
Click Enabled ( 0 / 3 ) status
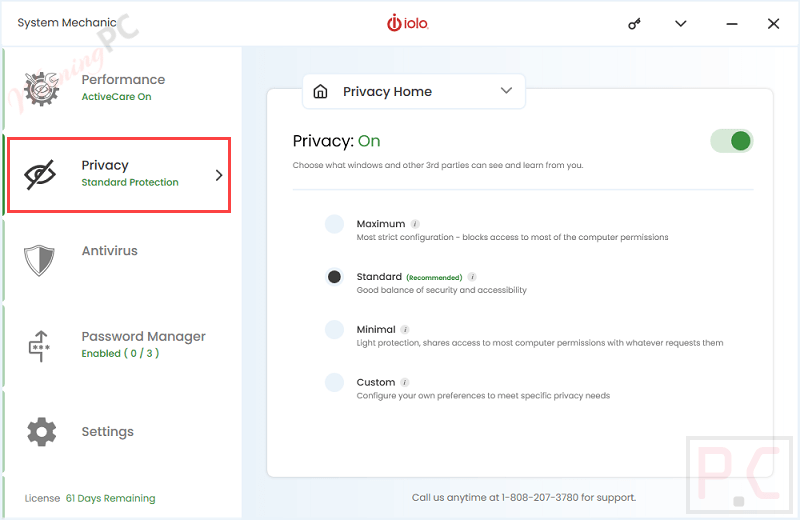coord(120,353)
